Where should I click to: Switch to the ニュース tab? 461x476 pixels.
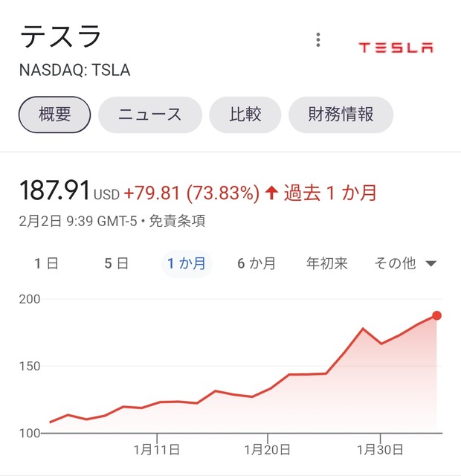(x=149, y=115)
